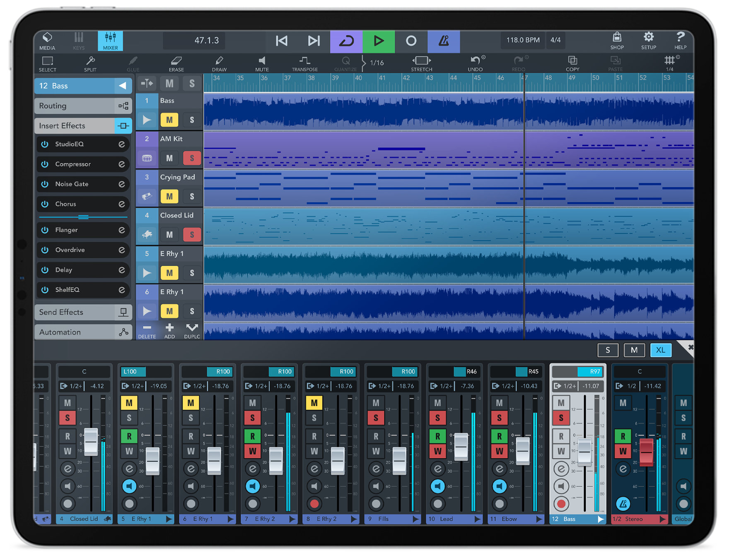This screenshot has width=729, height=560.
Task: Select the Erase tool
Action: pos(176,63)
